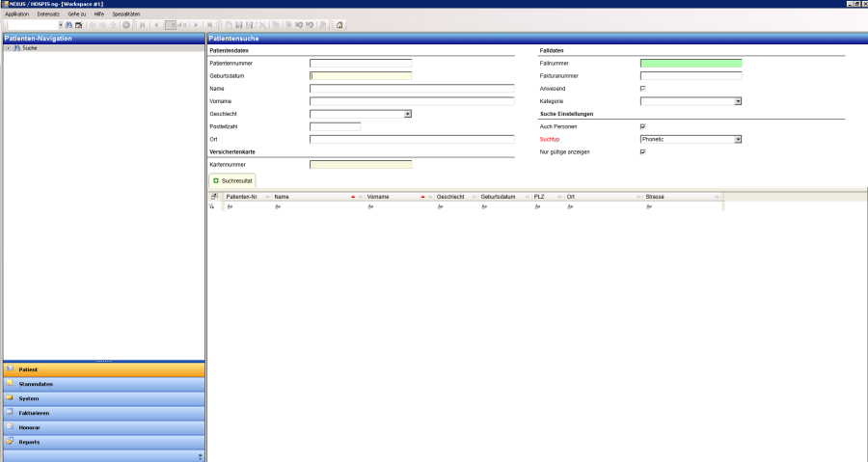Click the Geburtsdatum input field
This screenshot has width=868, height=462.
tap(361, 76)
